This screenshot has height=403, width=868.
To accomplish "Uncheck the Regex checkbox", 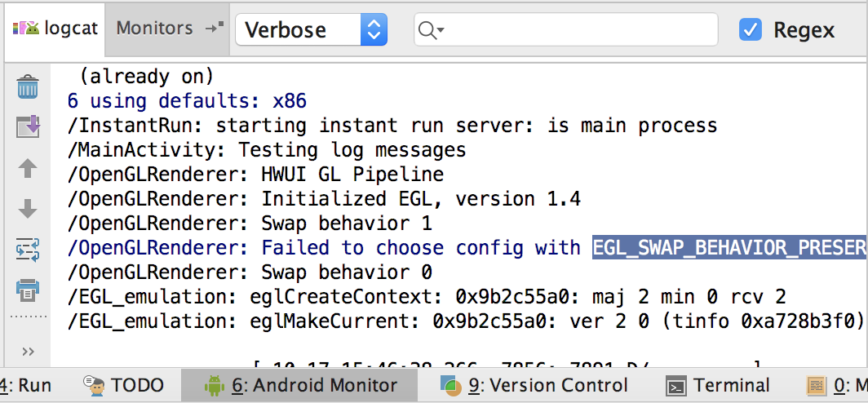I will click(x=750, y=29).
